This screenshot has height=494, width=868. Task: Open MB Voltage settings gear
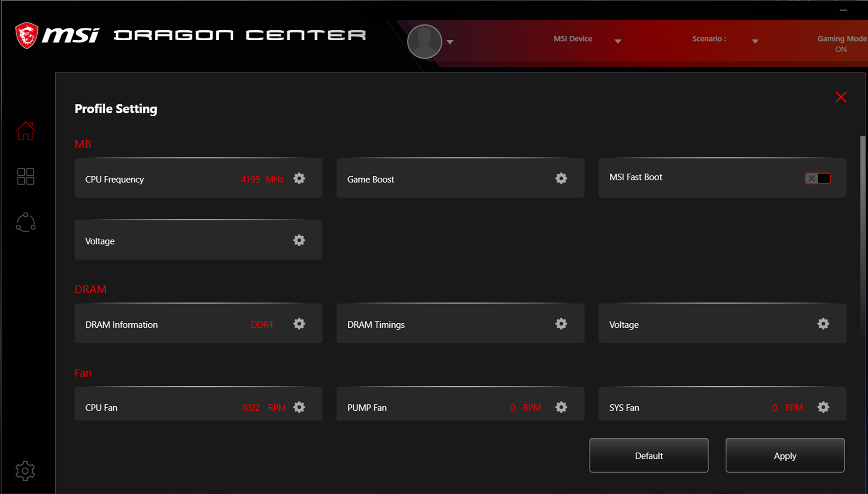pos(299,240)
